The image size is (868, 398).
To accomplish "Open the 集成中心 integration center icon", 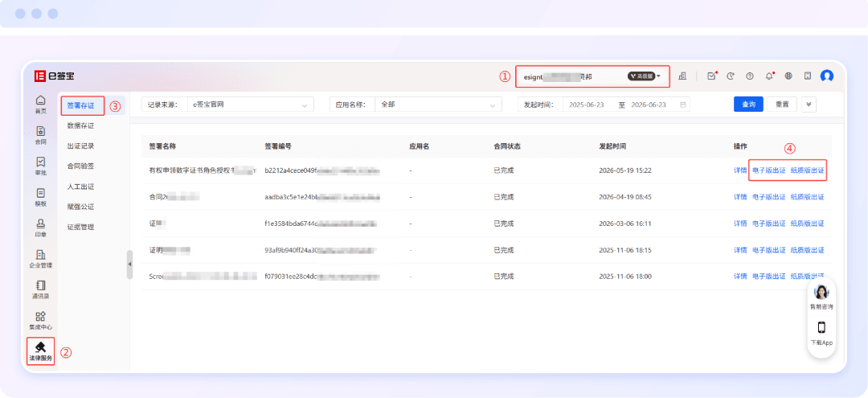I will (x=40, y=321).
